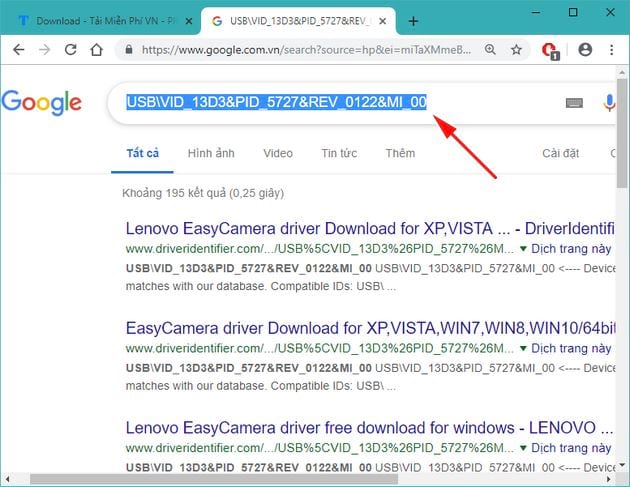Click the 'Khoảng 195 kết quả' stats text

pyautogui.click(x=203, y=193)
